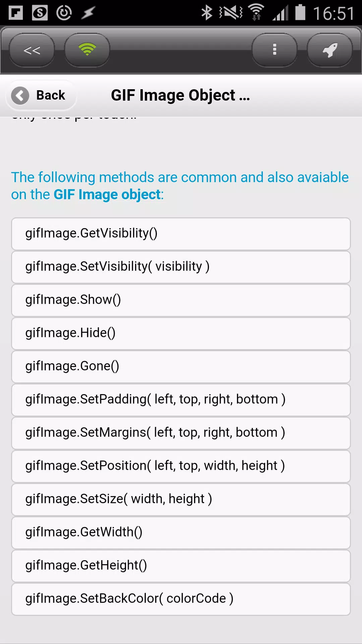This screenshot has height=644, width=362.
Task: Toggle the green WiFi connect button
Action: pyautogui.click(x=87, y=50)
